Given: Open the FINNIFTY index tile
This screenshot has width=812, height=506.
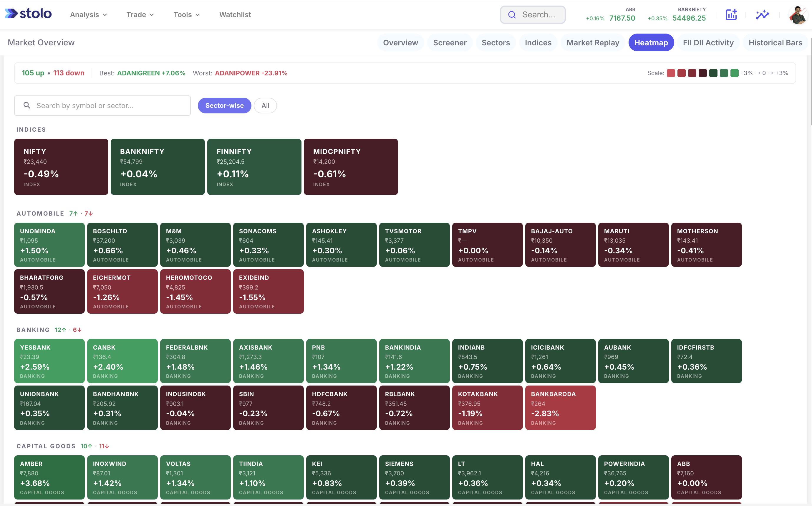Looking at the screenshot, I should pos(254,167).
